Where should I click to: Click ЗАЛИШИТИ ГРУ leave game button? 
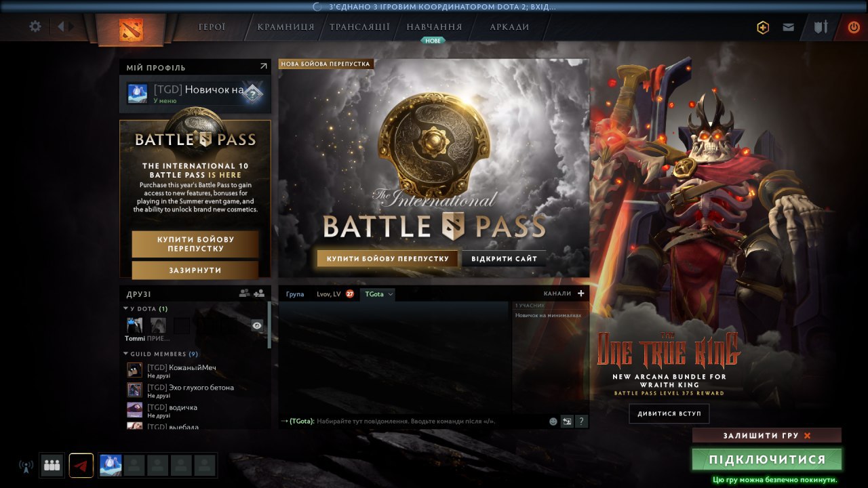coord(766,435)
